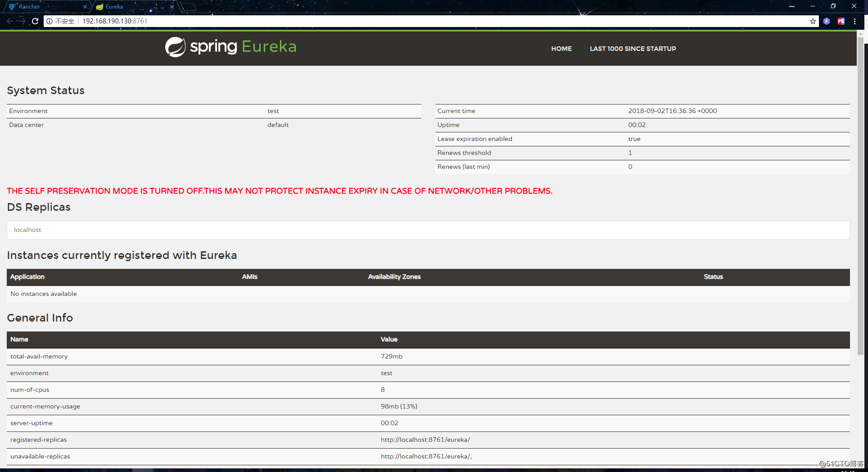This screenshot has width=868, height=472.
Task: Click the site info icon in address bar
Action: (50, 21)
